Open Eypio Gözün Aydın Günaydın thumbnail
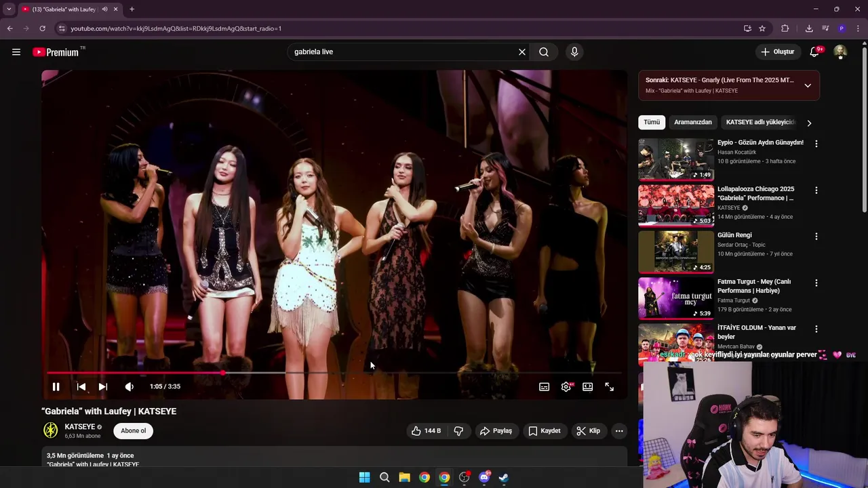Screen dimensions: 868x488 click(x=676, y=159)
